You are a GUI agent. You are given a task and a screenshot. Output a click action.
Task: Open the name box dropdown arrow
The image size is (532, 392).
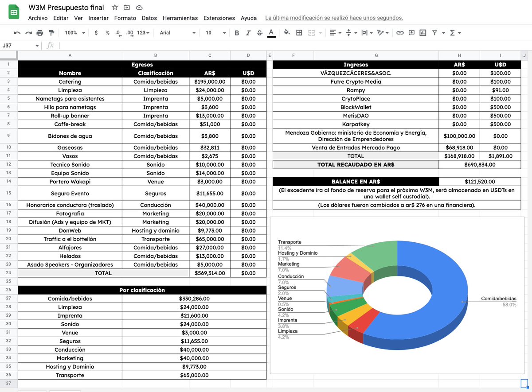click(37, 46)
